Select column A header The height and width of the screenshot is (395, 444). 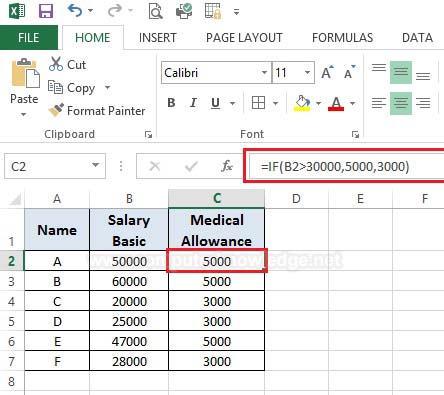pyautogui.click(x=57, y=199)
